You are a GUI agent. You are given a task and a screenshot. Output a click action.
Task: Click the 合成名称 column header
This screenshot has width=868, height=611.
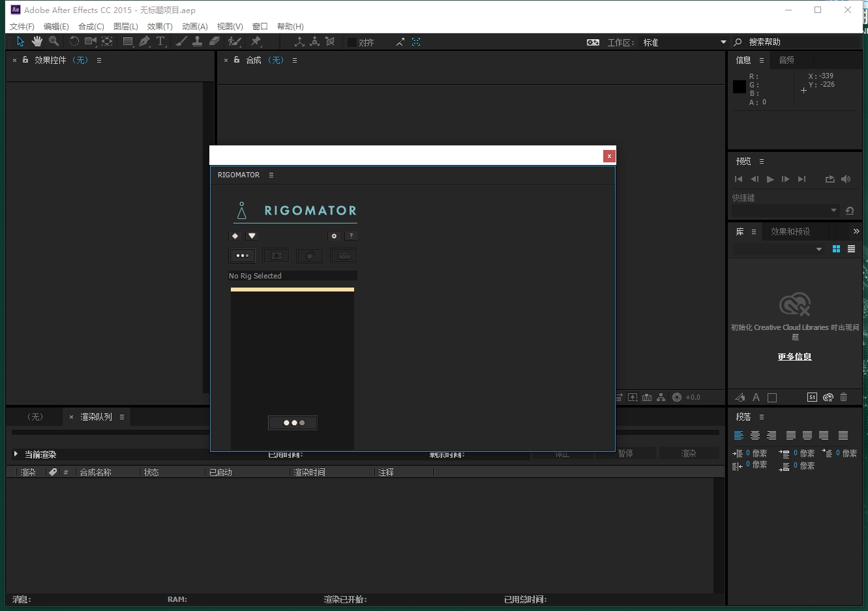(x=95, y=472)
